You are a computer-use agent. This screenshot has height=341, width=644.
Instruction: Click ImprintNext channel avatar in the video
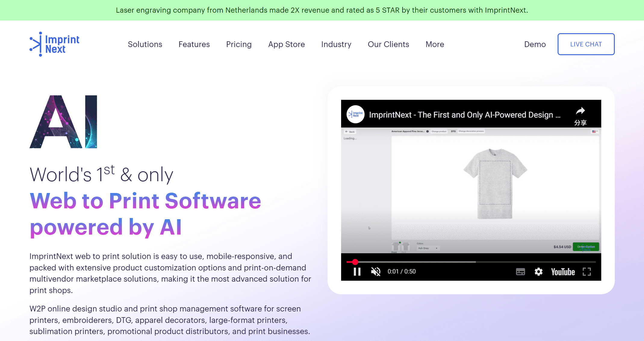(356, 114)
